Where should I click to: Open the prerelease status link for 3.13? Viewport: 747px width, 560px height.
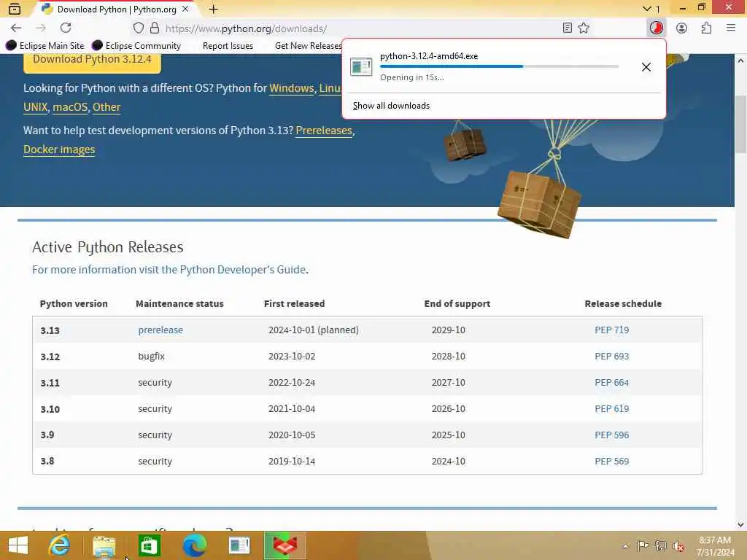coord(160,330)
